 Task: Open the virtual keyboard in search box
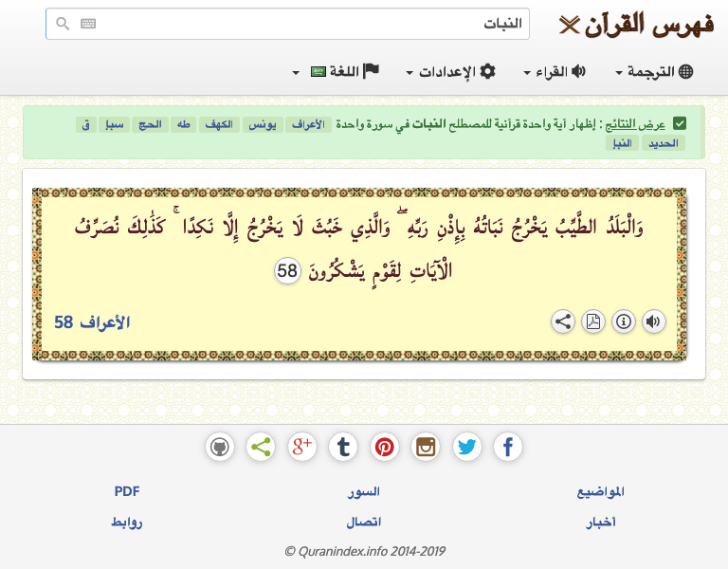pyautogui.click(x=88, y=24)
